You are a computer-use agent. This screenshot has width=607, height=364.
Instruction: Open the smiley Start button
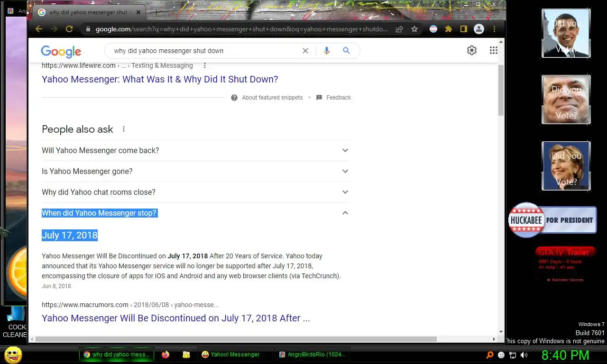point(13,355)
